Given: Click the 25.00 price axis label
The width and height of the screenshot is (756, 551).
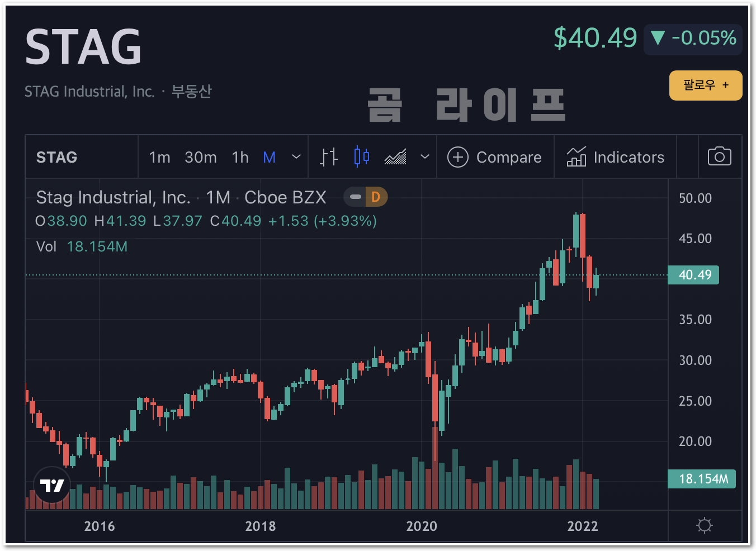Looking at the screenshot, I should [695, 401].
